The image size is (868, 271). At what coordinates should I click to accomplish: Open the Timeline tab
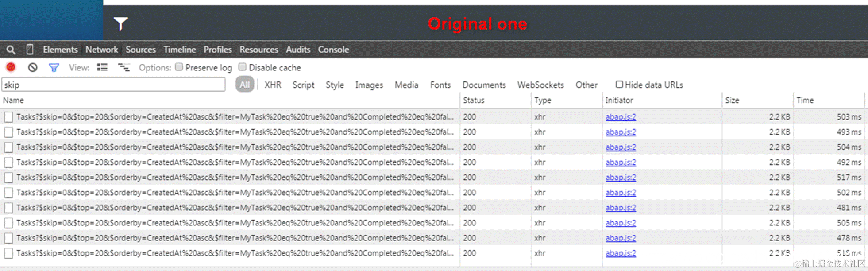pyautogui.click(x=180, y=50)
